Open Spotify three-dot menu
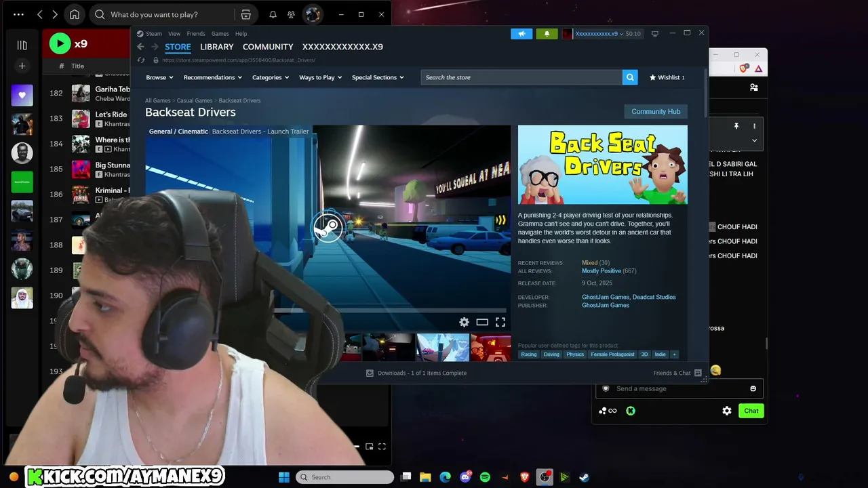Image resolution: width=868 pixels, height=488 pixels. coord(18,14)
